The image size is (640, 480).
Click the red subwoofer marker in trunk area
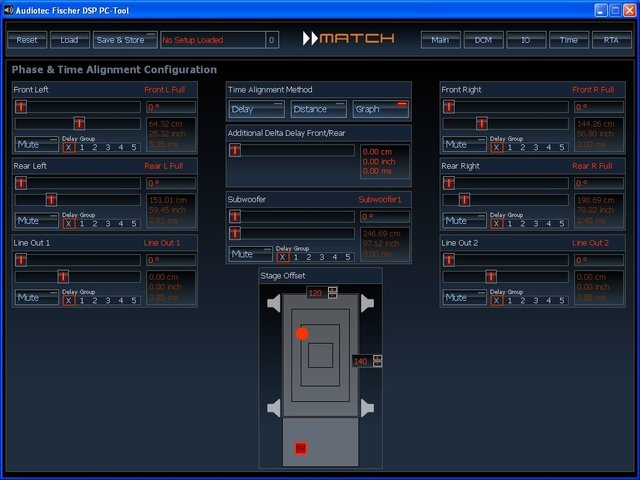300,449
